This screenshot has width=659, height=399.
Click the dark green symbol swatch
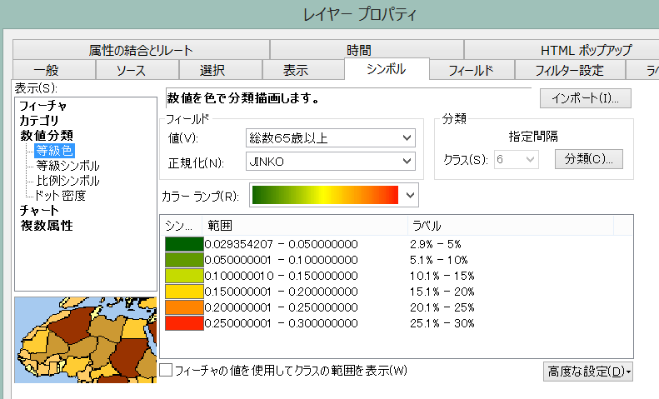(x=184, y=244)
